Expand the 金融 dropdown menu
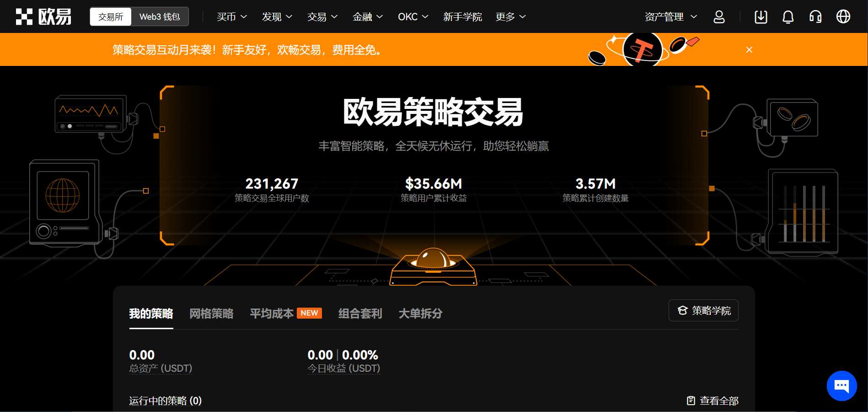 368,17
